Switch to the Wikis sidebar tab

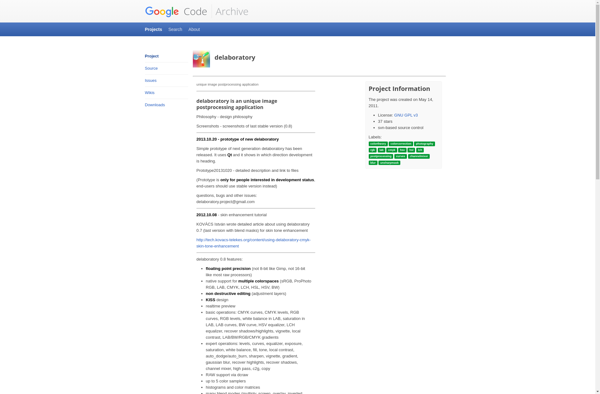coord(150,93)
